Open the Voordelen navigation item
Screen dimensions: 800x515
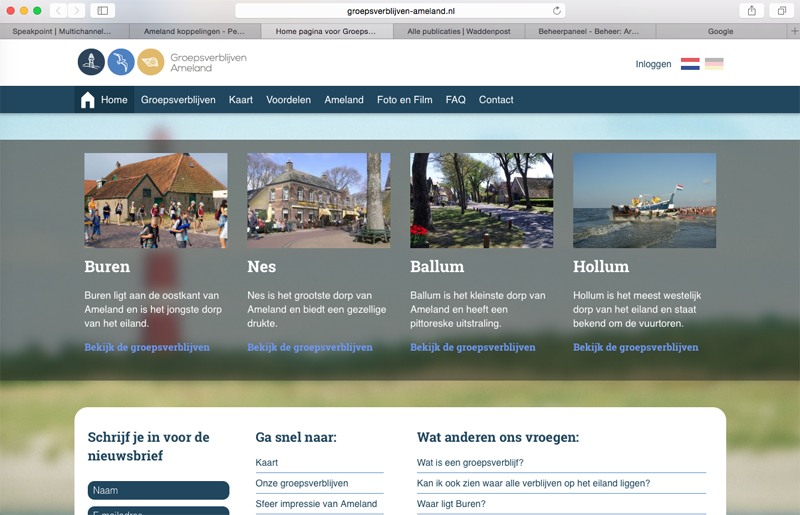click(288, 100)
